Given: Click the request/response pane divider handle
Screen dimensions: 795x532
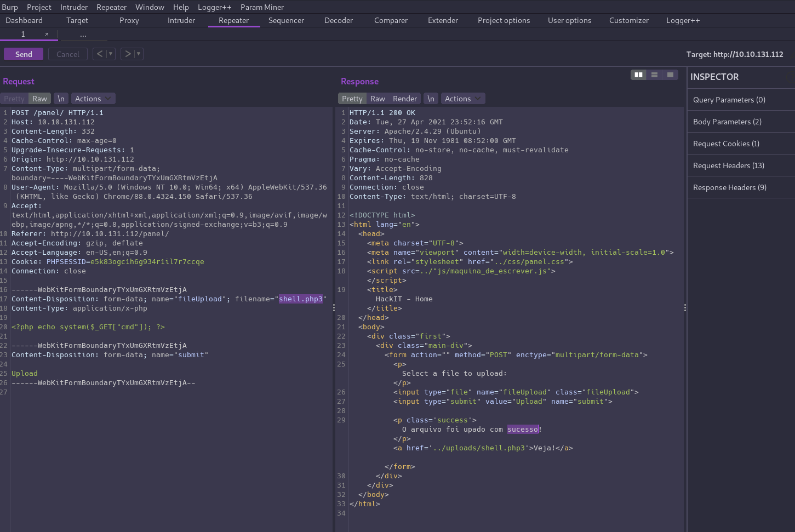Looking at the screenshot, I should click(x=334, y=308).
